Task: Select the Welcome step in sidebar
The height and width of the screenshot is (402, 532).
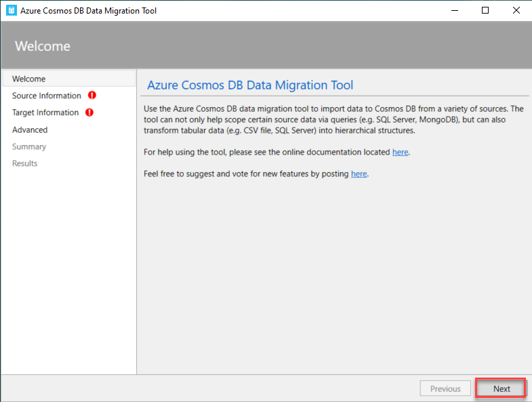Action: click(29, 79)
